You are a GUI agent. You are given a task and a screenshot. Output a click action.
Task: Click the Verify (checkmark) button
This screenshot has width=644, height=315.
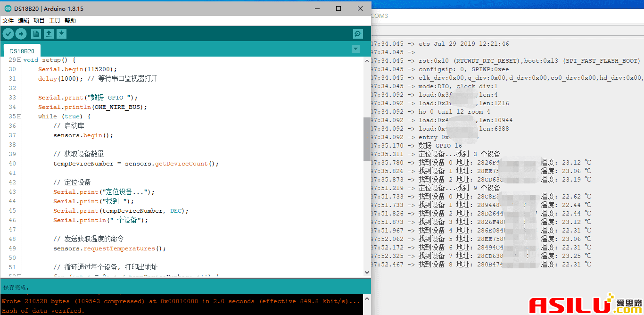point(8,33)
